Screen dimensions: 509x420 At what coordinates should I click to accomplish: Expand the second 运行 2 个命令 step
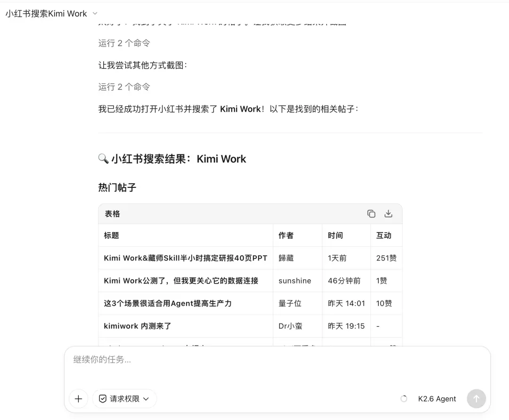(x=124, y=87)
